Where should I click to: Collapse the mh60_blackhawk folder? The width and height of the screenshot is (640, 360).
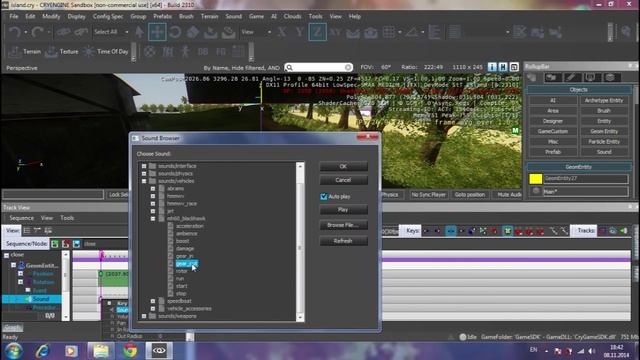[x=153, y=218]
